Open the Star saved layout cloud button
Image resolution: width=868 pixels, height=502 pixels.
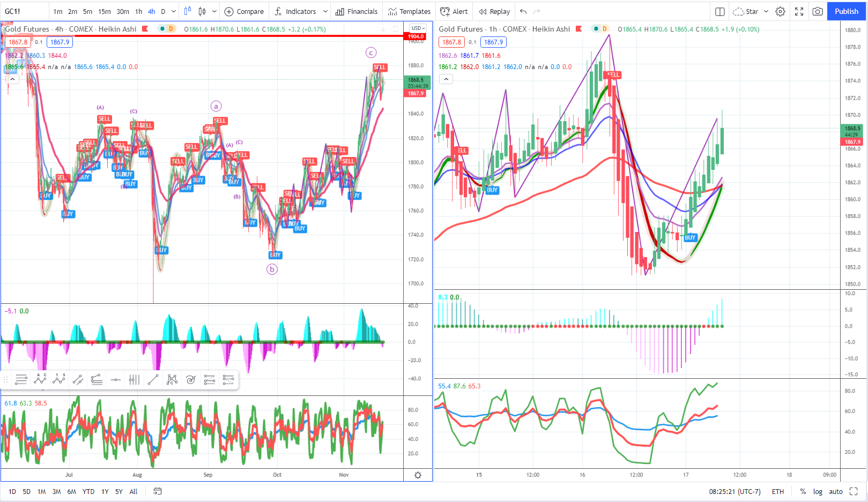[746, 11]
